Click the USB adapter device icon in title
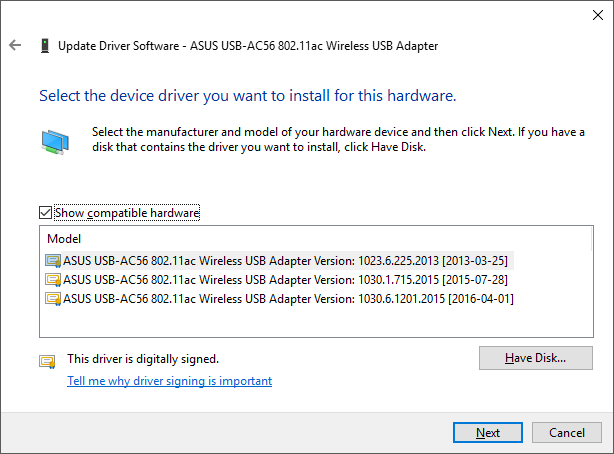 [x=45, y=45]
